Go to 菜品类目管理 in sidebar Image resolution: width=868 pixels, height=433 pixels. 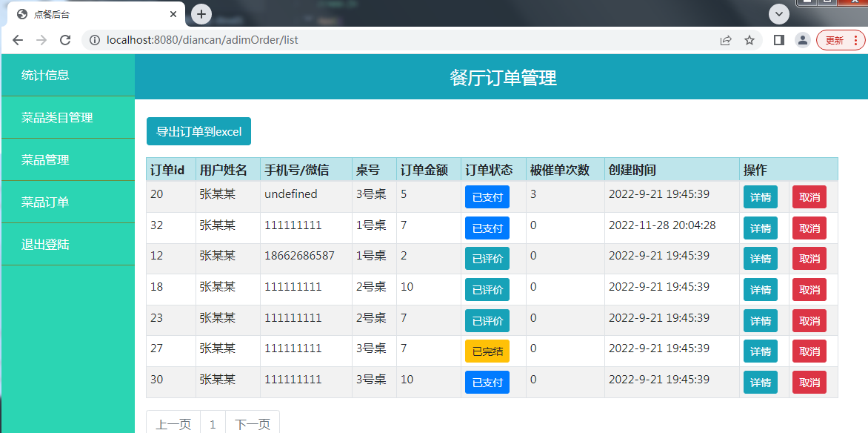pos(57,117)
